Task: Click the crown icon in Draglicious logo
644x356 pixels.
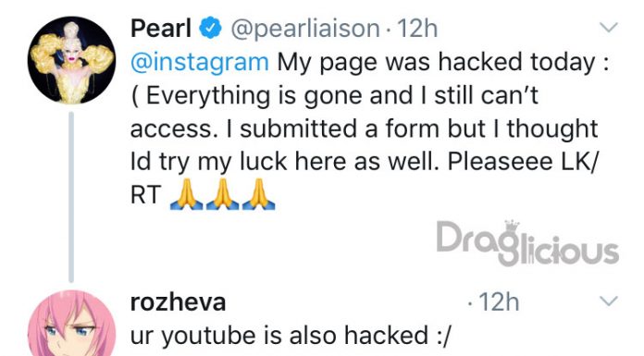Action: point(513,226)
